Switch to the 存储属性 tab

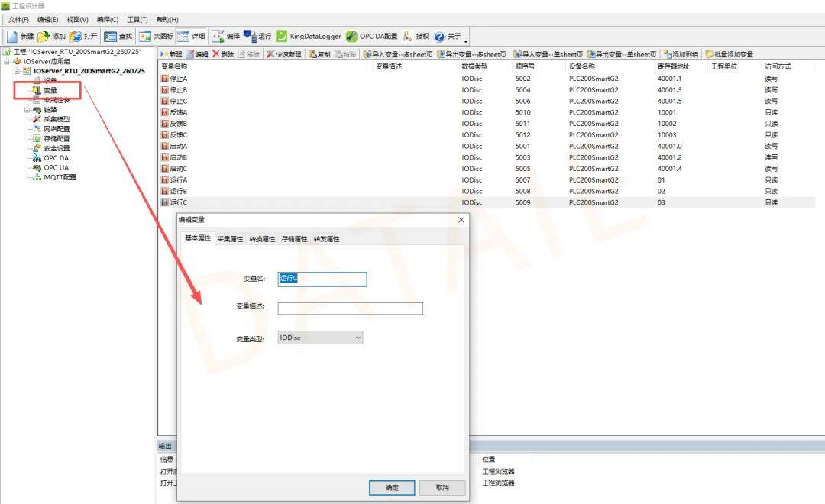coord(294,239)
